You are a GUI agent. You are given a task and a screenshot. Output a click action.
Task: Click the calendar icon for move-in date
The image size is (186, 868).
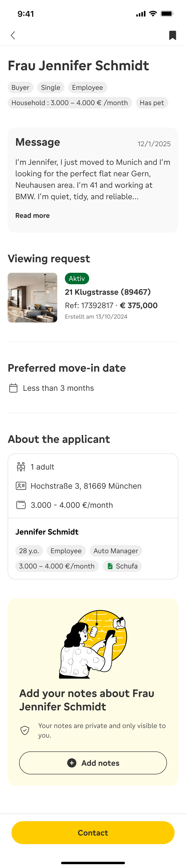pyautogui.click(x=13, y=388)
